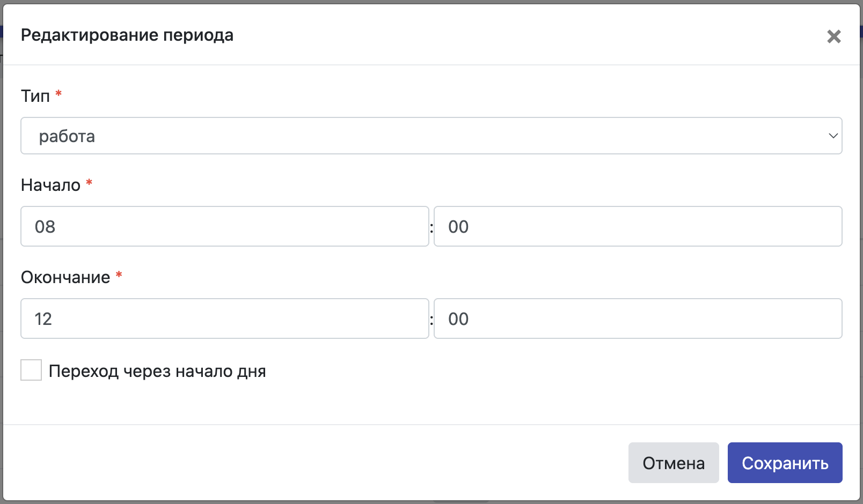
Task: Click the red asterisk beside Тип
Action: [x=58, y=94]
